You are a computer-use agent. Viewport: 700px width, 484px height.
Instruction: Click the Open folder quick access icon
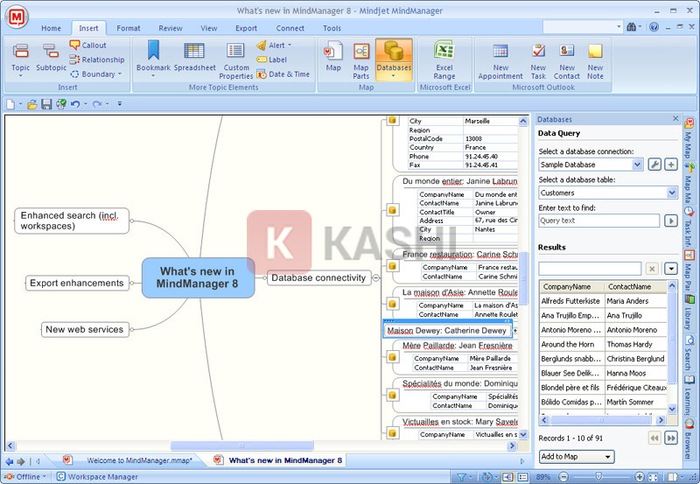(x=32, y=104)
